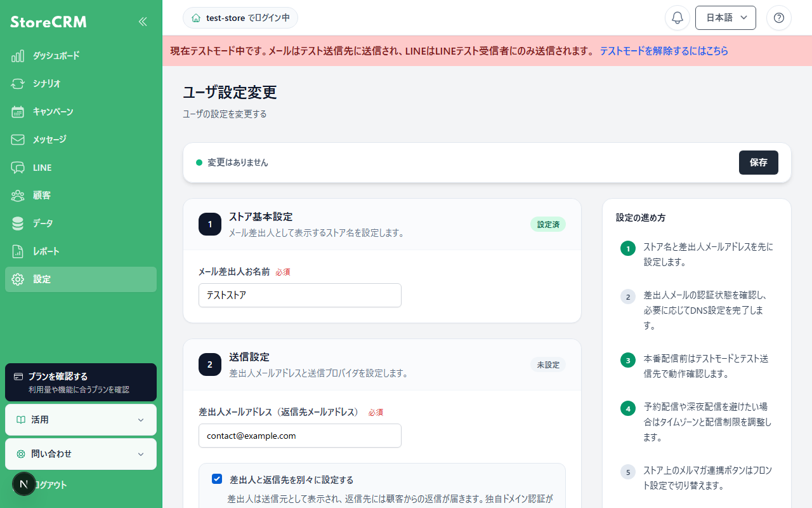
Task: Click the 設定済 status badge
Action: click(548, 224)
